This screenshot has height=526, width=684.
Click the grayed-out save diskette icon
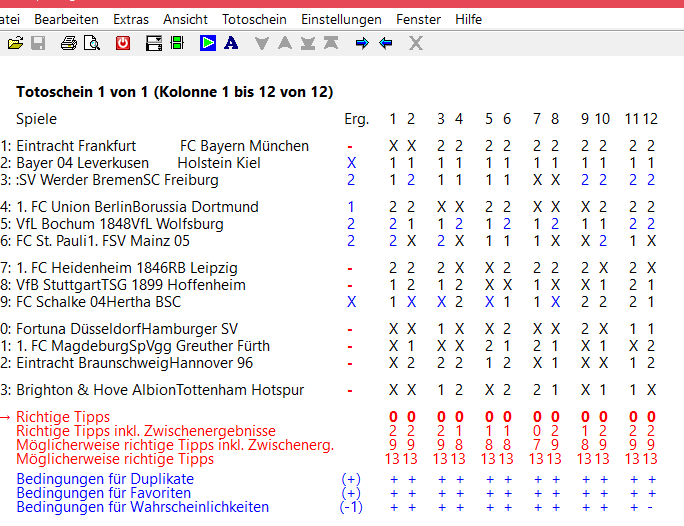(x=38, y=43)
